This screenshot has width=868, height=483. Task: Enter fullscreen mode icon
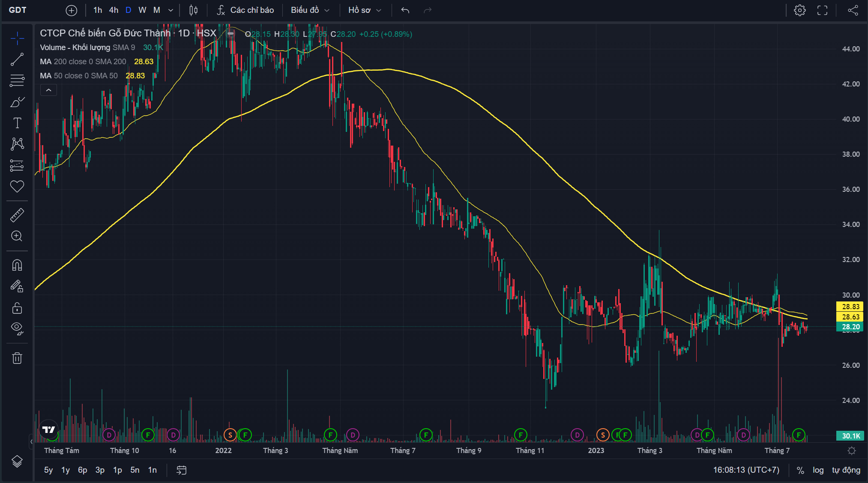click(822, 10)
